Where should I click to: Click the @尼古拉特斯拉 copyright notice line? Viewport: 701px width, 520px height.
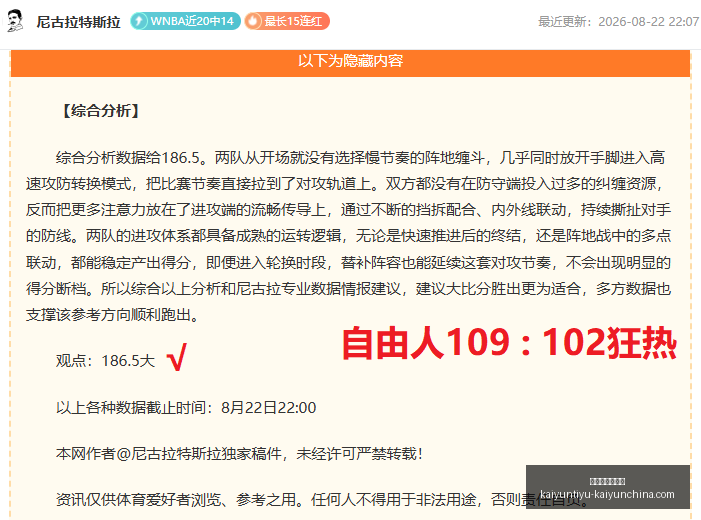pyautogui.click(x=239, y=454)
